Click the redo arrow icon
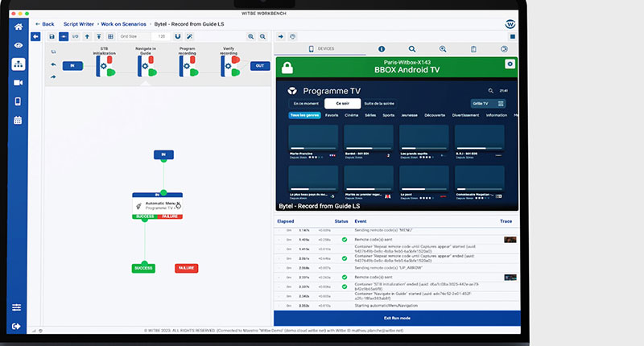The image size is (644, 346). (53, 76)
